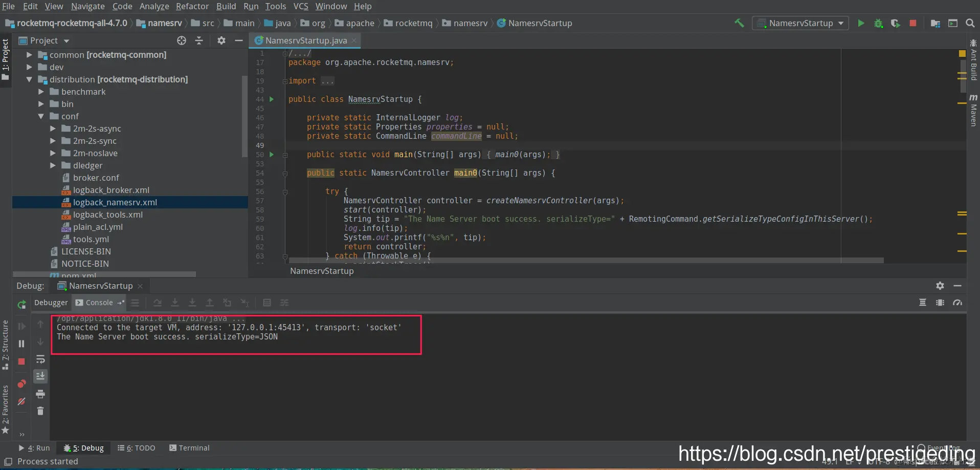Image resolution: width=980 pixels, height=470 pixels.
Task: Collapse the distribution [rocketmq-distribution] module
Action: (29, 79)
